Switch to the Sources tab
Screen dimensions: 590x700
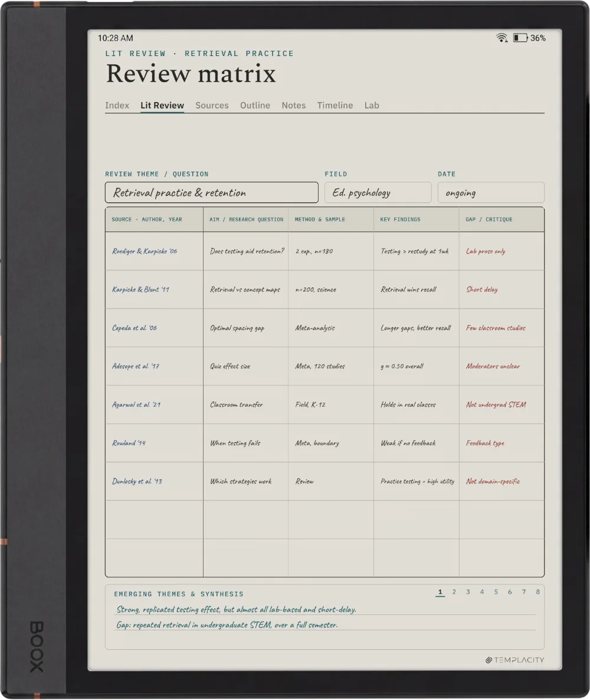click(x=212, y=106)
